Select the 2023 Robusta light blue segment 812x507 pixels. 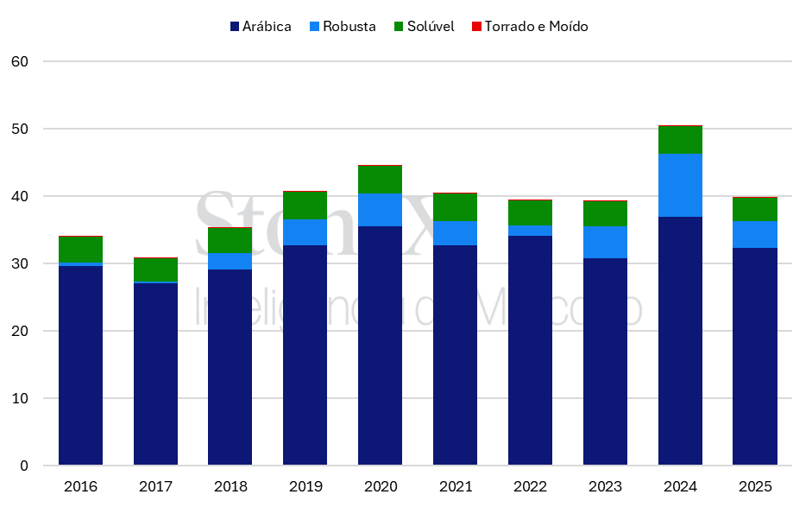tap(606, 242)
